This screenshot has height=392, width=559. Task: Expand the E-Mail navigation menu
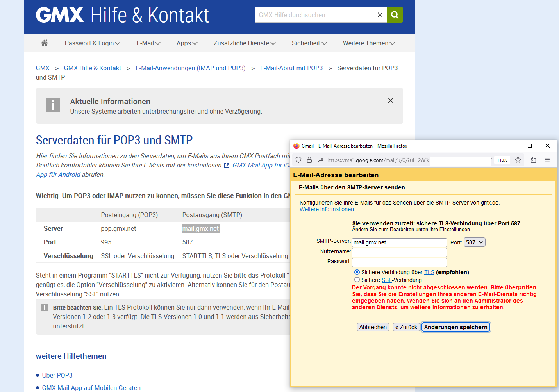148,43
